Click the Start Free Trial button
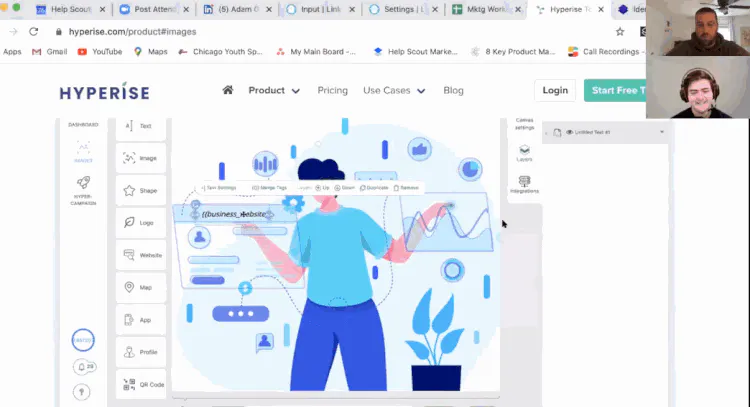The width and height of the screenshot is (750, 407). (616, 90)
